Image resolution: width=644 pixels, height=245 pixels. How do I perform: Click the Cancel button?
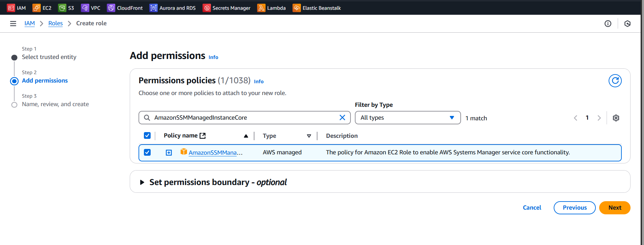point(532,208)
